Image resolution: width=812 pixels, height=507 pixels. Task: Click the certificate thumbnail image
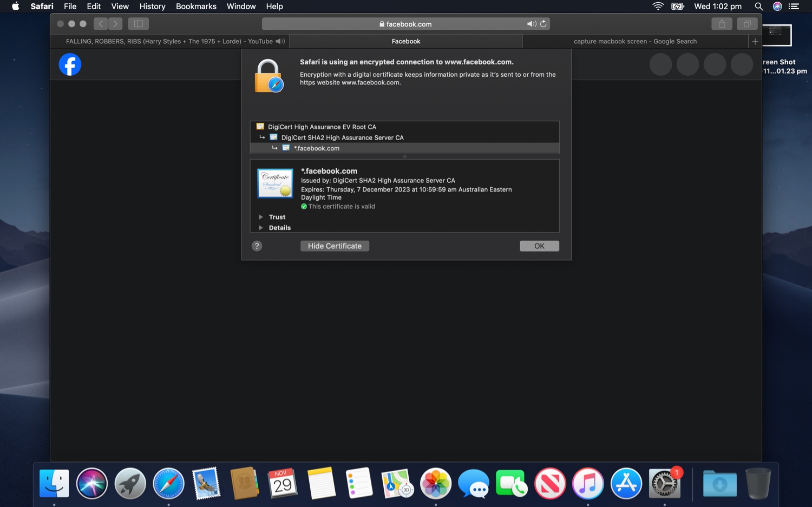tap(275, 183)
